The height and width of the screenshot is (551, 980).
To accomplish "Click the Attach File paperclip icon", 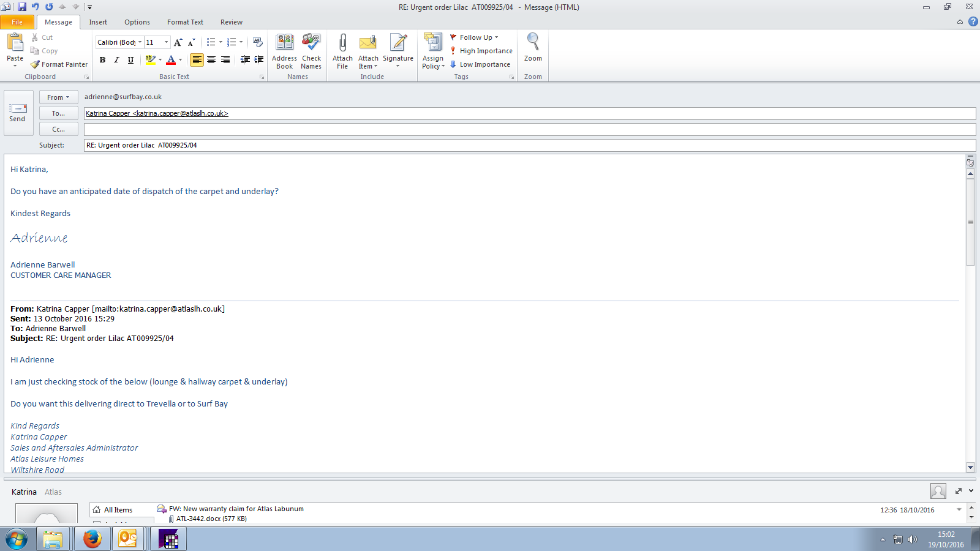I will click(342, 50).
